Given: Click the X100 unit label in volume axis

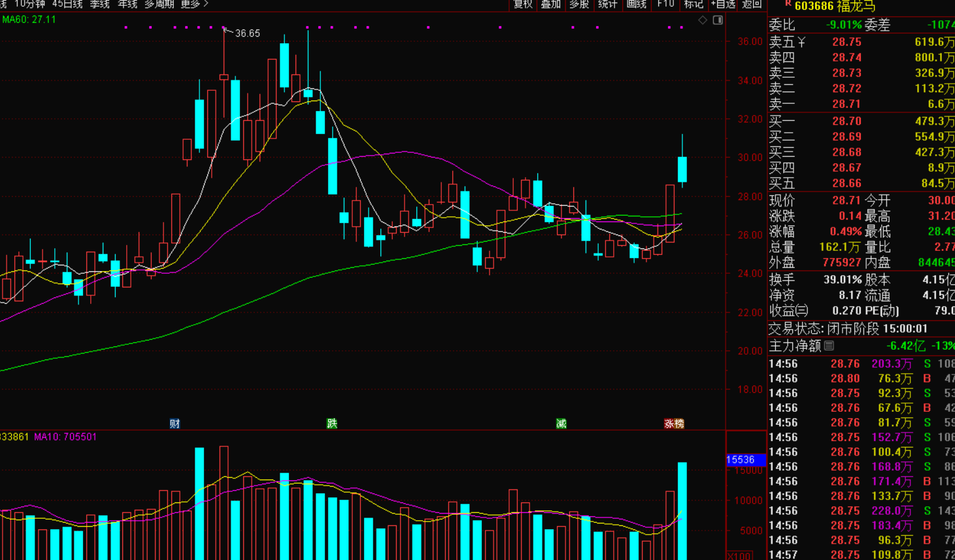Looking at the screenshot, I should (x=739, y=555).
